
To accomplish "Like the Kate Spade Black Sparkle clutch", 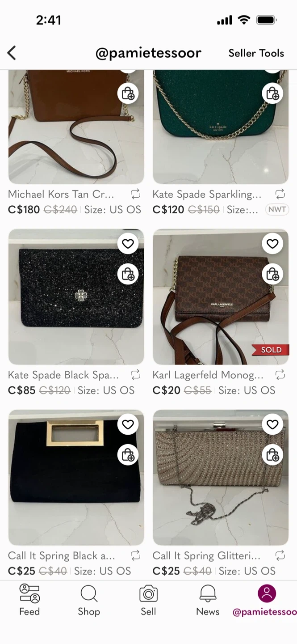I will point(128,244).
